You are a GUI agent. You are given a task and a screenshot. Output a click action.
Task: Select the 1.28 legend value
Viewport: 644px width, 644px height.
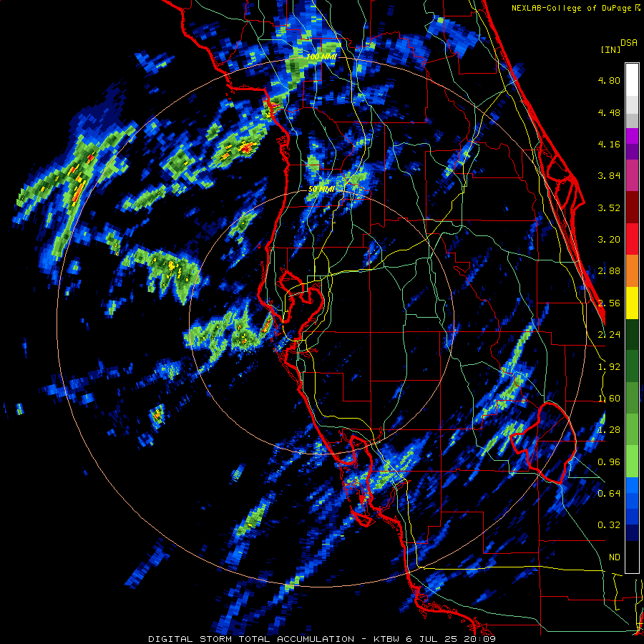(x=609, y=430)
